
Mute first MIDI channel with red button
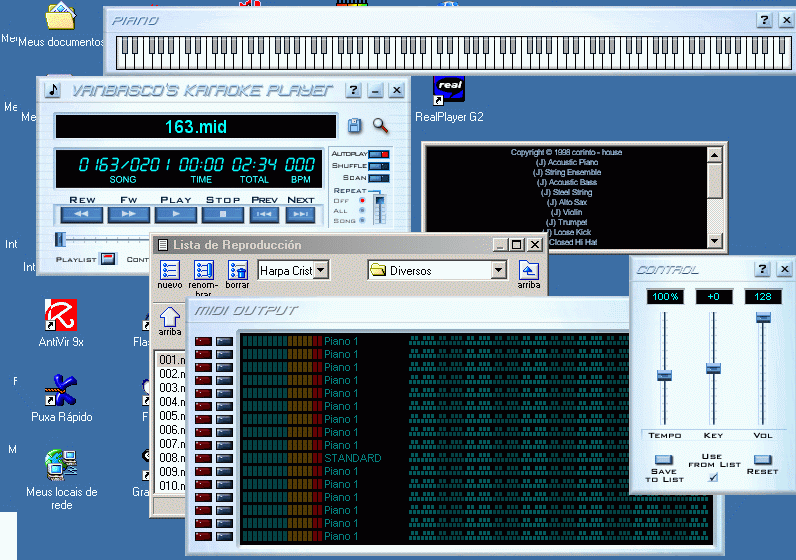click(203, 341)
